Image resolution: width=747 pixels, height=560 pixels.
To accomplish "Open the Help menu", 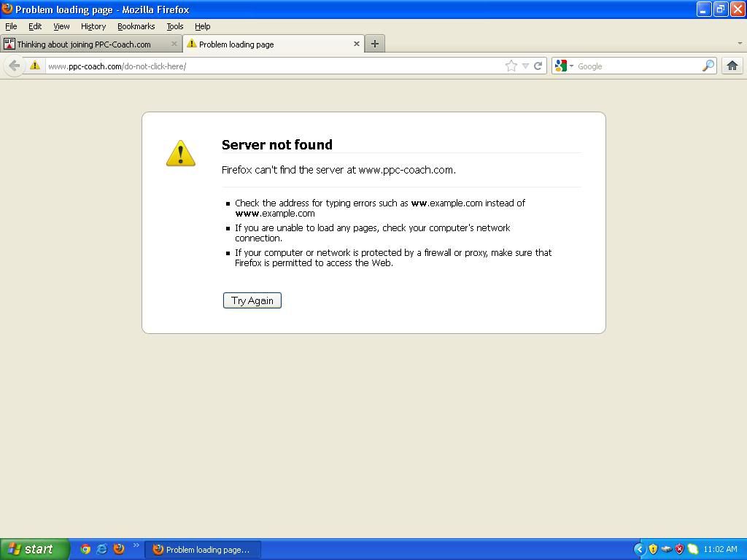I will click(203, 26).
